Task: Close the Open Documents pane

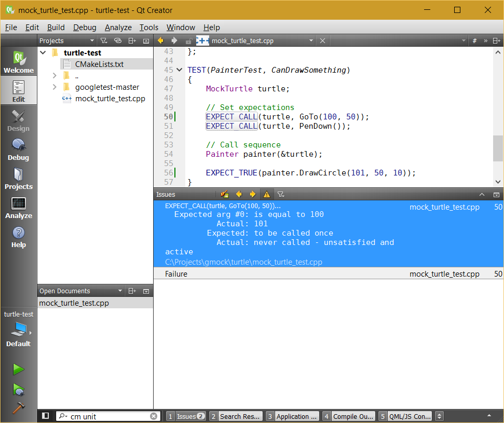Action: pos(146,291)
